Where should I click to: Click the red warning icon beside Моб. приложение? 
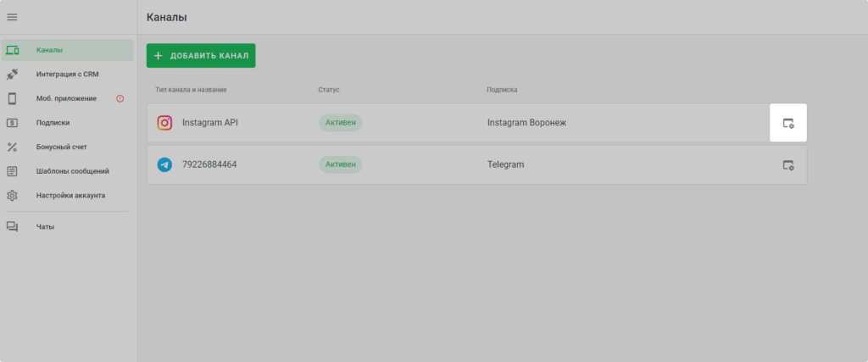pyautogui.click(x=120, y=98)
